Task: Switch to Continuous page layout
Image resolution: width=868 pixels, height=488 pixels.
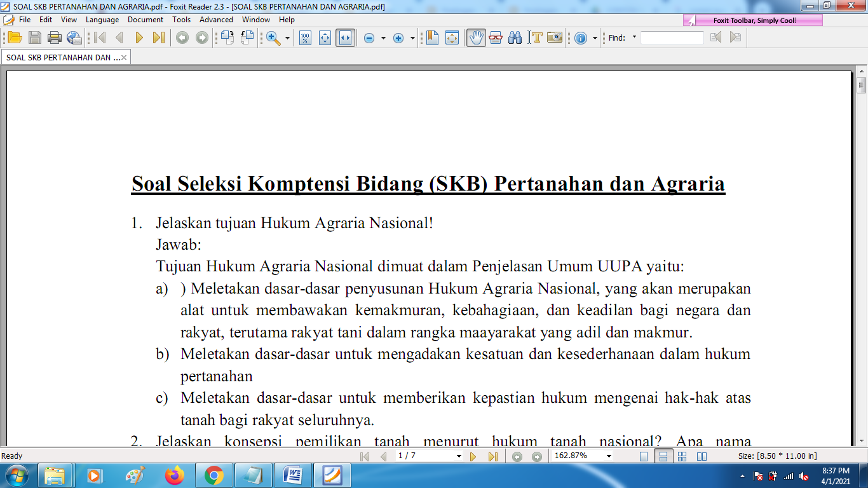Action: (663, 456)
